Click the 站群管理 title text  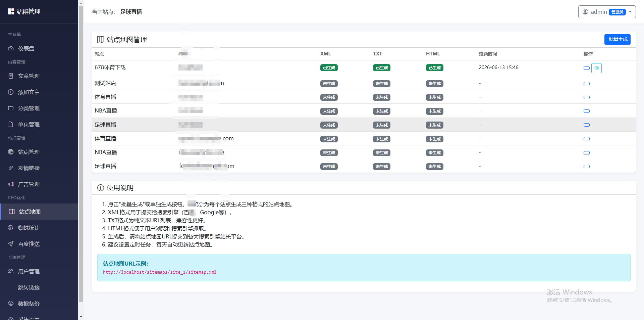[29, 12]
